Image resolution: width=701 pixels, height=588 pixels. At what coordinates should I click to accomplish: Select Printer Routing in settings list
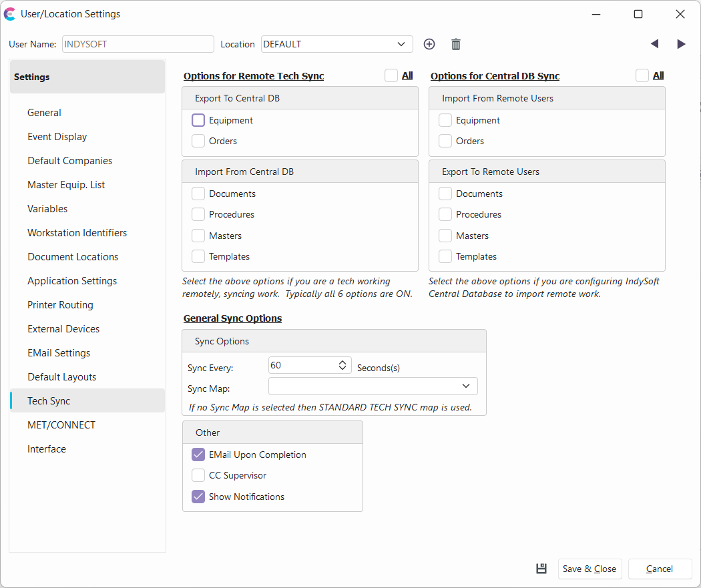pyautogui.click(x=60, y=305)
